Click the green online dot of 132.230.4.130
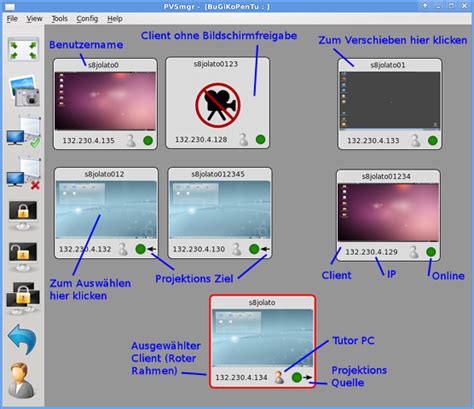Screen dimensions: 474x409 254,249
